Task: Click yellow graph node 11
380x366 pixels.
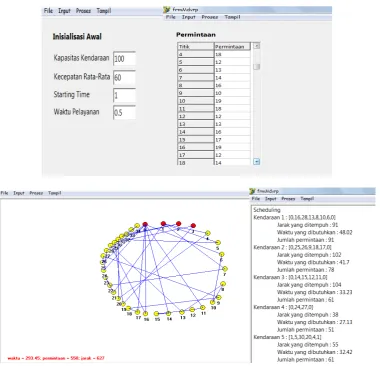Action: 203,307
